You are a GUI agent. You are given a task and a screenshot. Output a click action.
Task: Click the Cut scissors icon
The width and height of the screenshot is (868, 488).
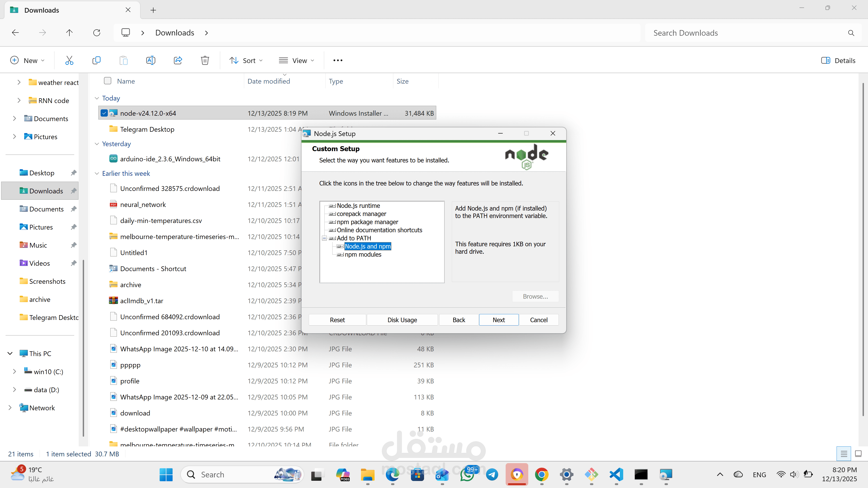click(69, 60)
